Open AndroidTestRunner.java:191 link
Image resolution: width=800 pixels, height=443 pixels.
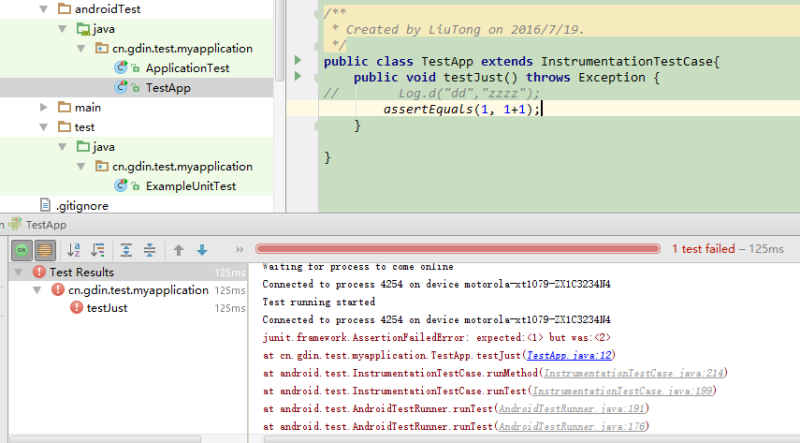(572, 409)
